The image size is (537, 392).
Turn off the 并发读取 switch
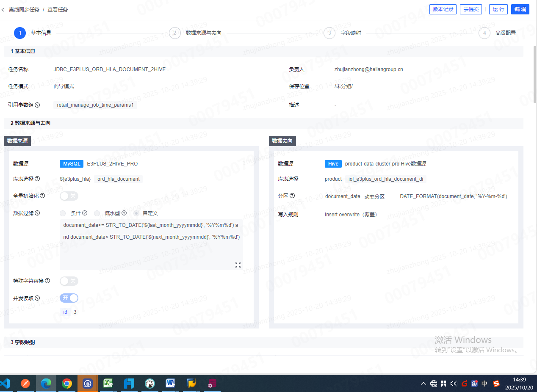pyautogui.click(x=69, y=298)
